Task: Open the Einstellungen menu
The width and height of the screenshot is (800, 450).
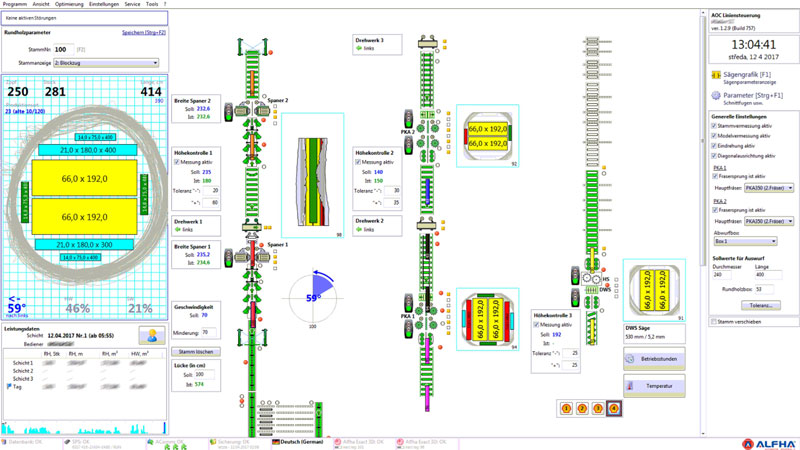Action: click(x=104, y=4)
